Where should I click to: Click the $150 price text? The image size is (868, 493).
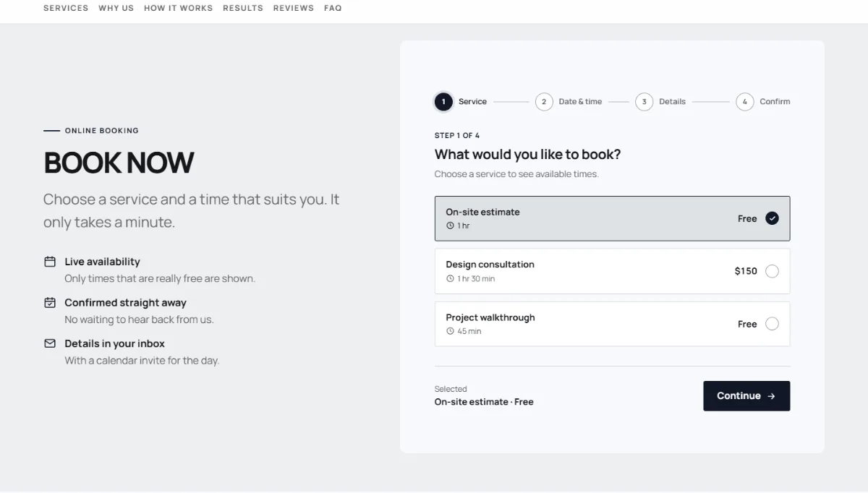point(746,271)
